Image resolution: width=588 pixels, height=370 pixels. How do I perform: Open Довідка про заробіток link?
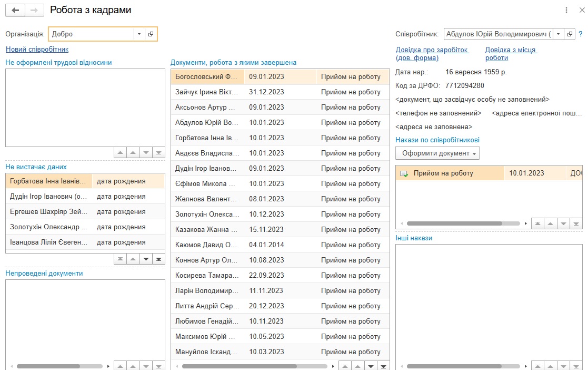click(x=432, y=54)
